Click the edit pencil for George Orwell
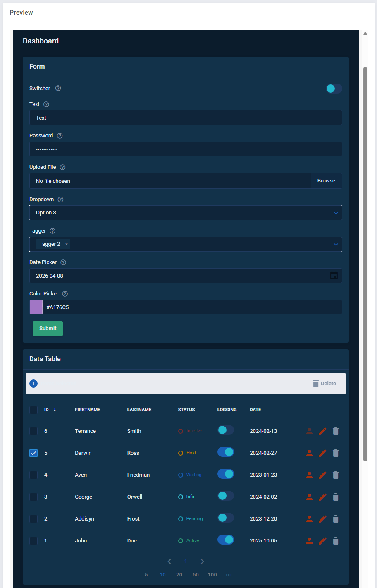 [322, 497]
